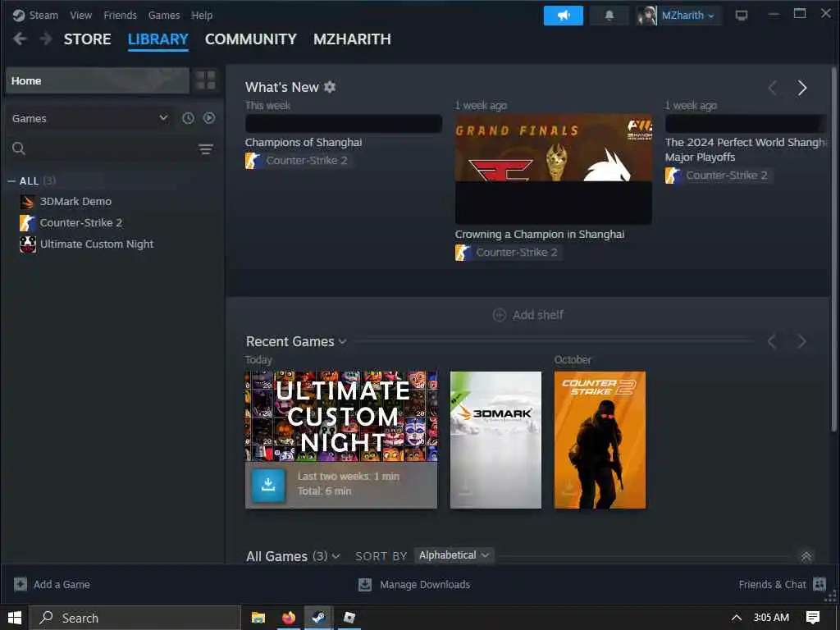Viewport: 840px width, 630px height.
Task: Click the library search magnifier icon
Action: coord(19,148)
